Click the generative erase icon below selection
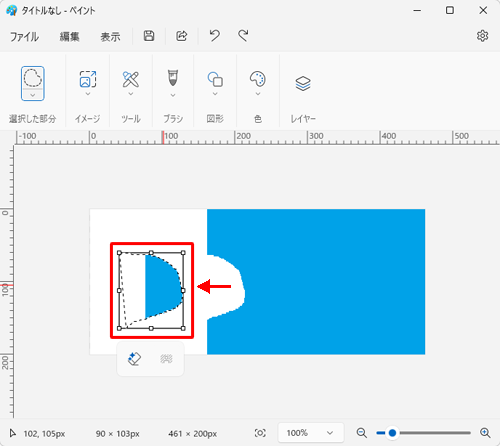This screenshot has height=446, width=500. click(x=134, y=359)
